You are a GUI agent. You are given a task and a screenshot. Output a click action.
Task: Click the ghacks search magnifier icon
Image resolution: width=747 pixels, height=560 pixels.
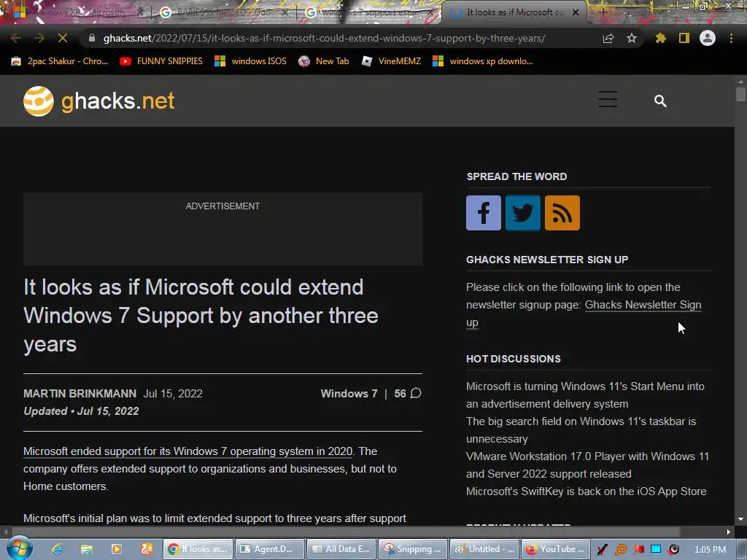660,101
